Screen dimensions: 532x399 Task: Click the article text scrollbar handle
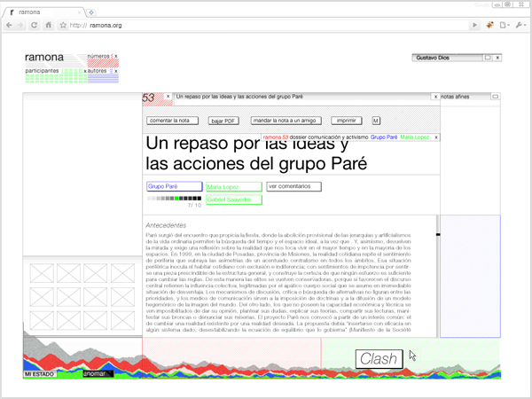438,234
